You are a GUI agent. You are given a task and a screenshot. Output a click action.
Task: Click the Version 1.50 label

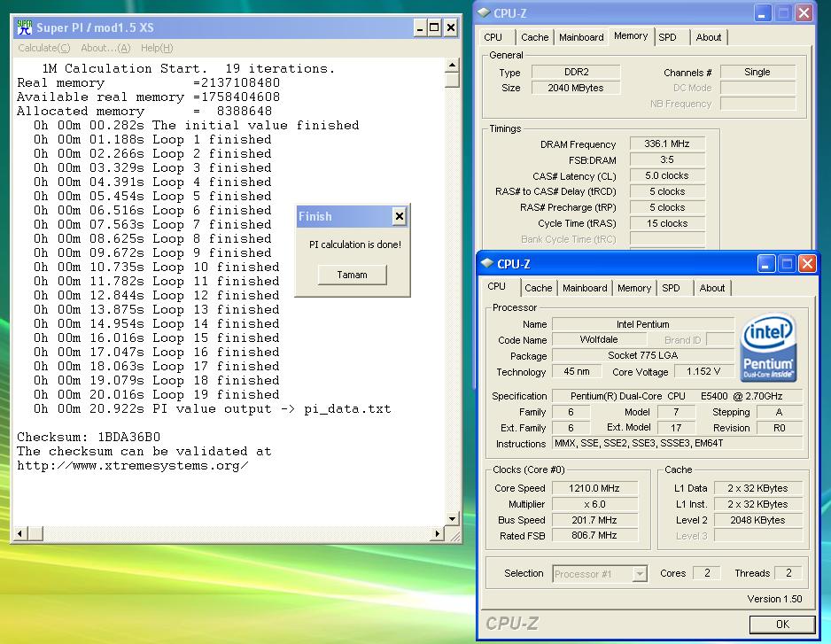(x=774, y=599)
